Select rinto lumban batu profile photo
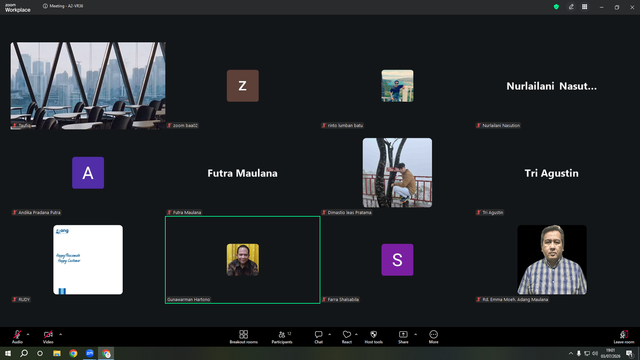The image size is (640, 360). click(397, 86)
